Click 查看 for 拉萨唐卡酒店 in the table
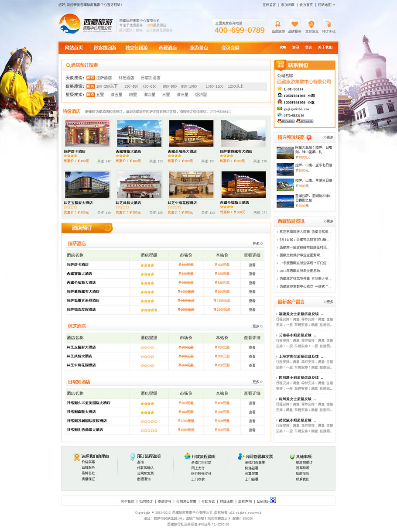Image resolution: width=397 pixels, height=532 pixels. 252,265
